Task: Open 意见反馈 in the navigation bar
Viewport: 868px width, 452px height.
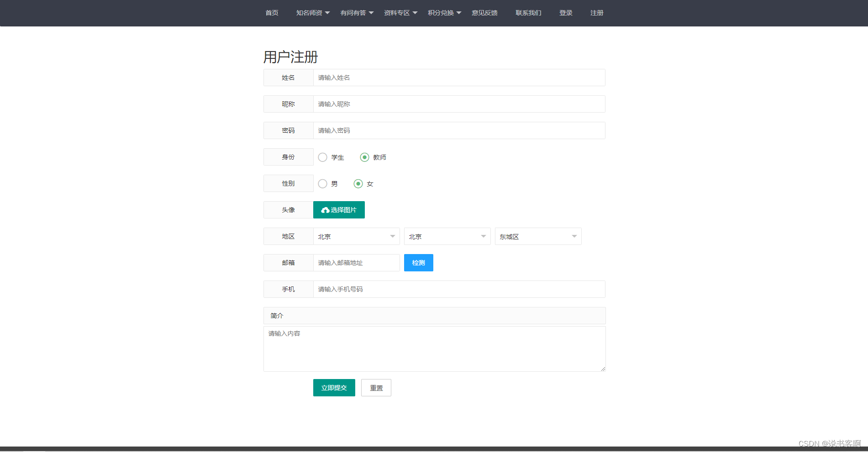Action: pyautogui.click(x=484, y=13)
